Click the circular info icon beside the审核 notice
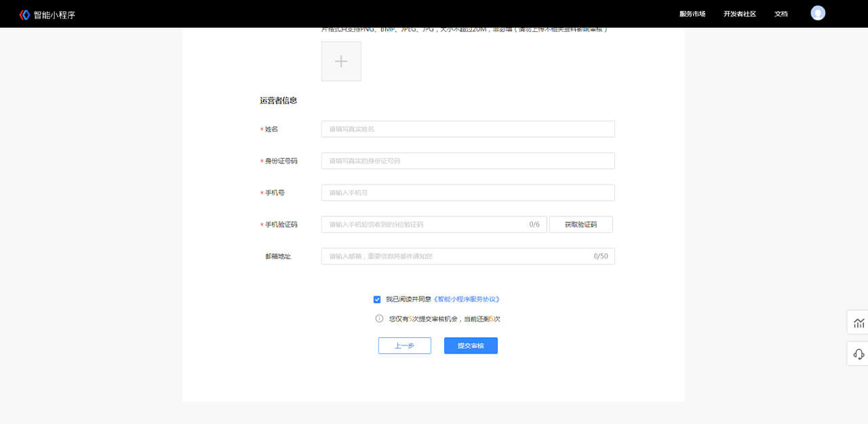The width and height of the screenshot is (868, 424). 378,318
